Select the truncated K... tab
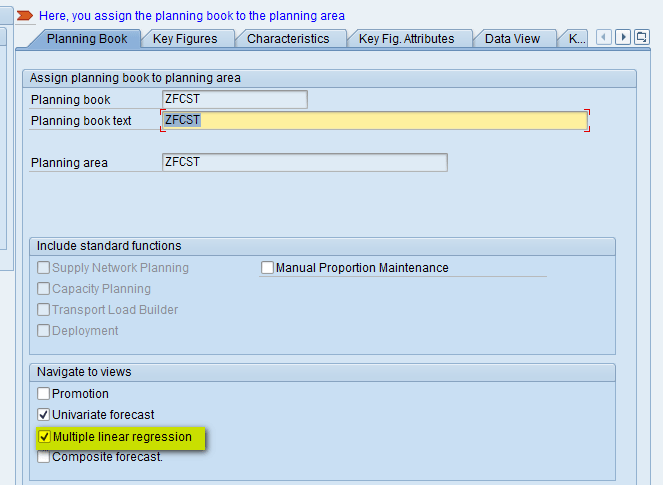 pyautogui.click(x=576, y=39)
